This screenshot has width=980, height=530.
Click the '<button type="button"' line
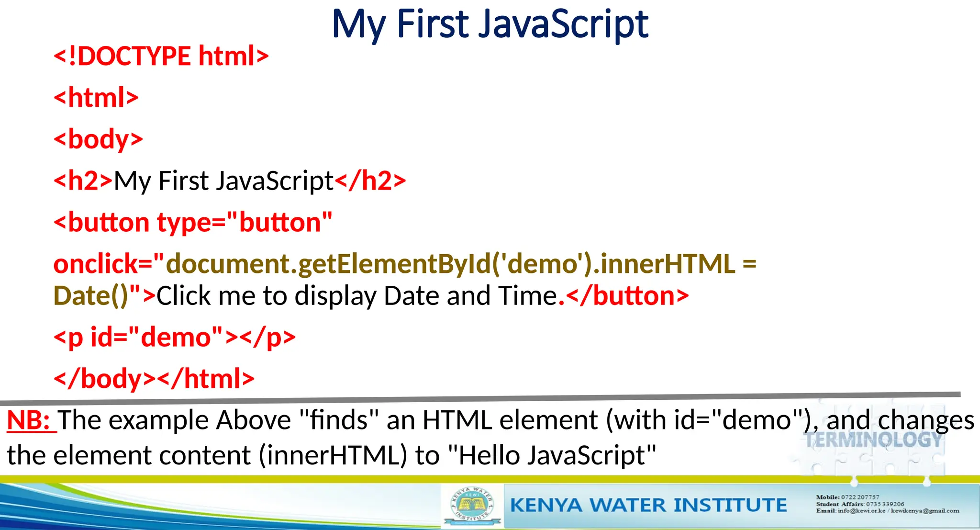(x=193, y=223)
